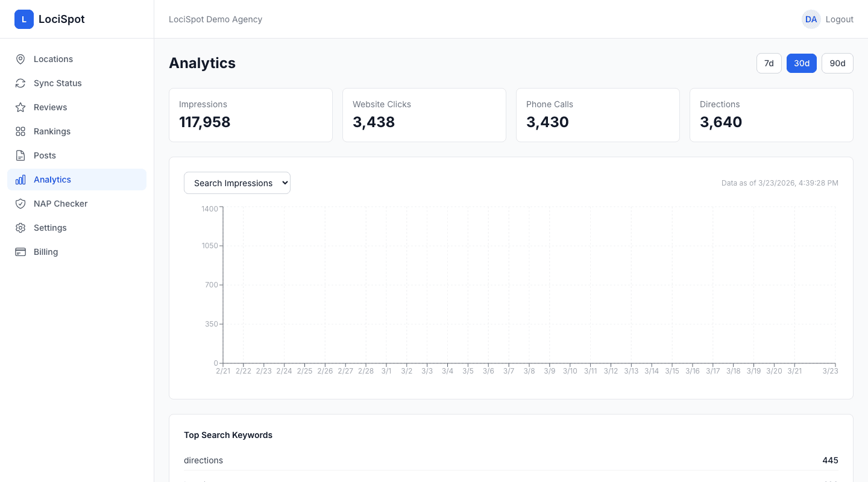Screen dimensions: 868x482
Task: Select the Locations map pin icon
Action: point(20,59)
